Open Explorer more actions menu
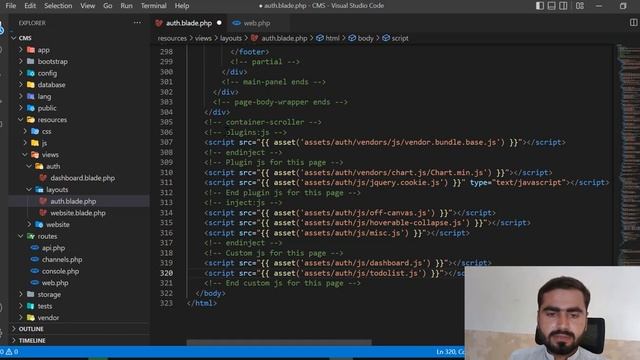 (137, 23)
